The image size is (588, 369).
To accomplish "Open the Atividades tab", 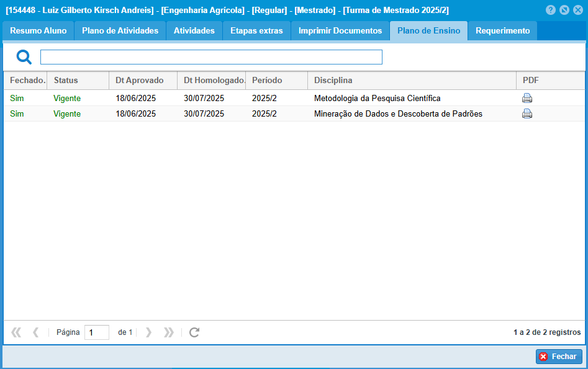I will [x=194, y=31].
